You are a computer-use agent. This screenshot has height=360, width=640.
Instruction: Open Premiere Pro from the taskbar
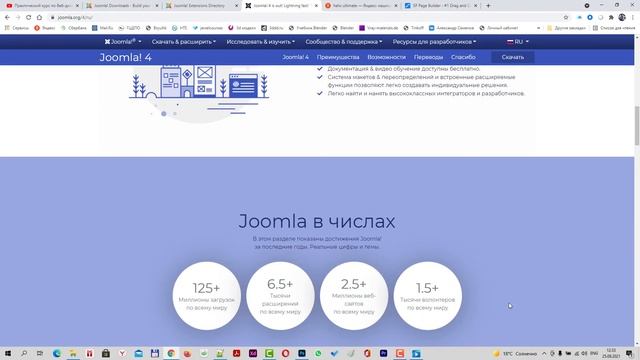pyautogui.click(x=383, y=353)
